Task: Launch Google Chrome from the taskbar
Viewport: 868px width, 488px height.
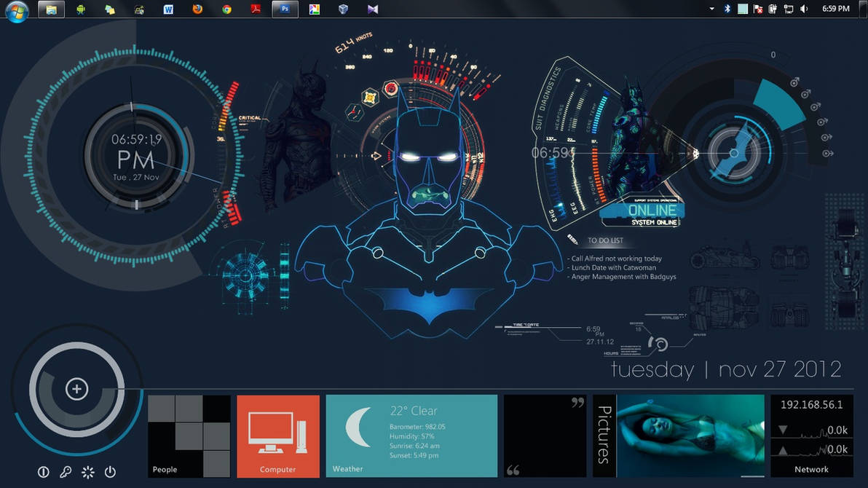Action: tap(227, 9)
